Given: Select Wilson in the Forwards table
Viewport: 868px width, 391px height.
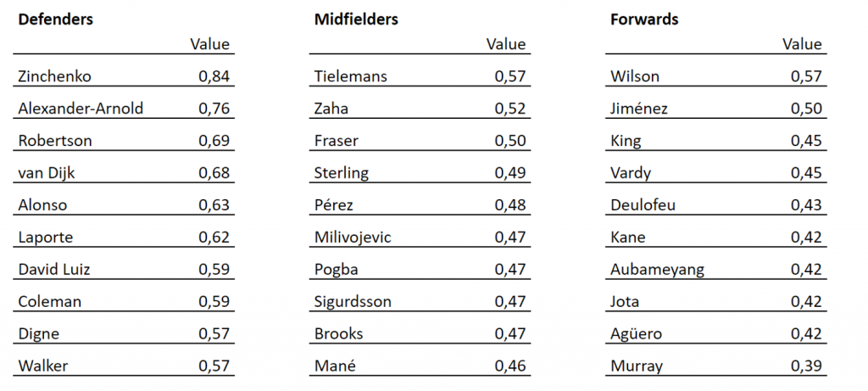Looking at the screenshot, I should click(x=635, y=76).
